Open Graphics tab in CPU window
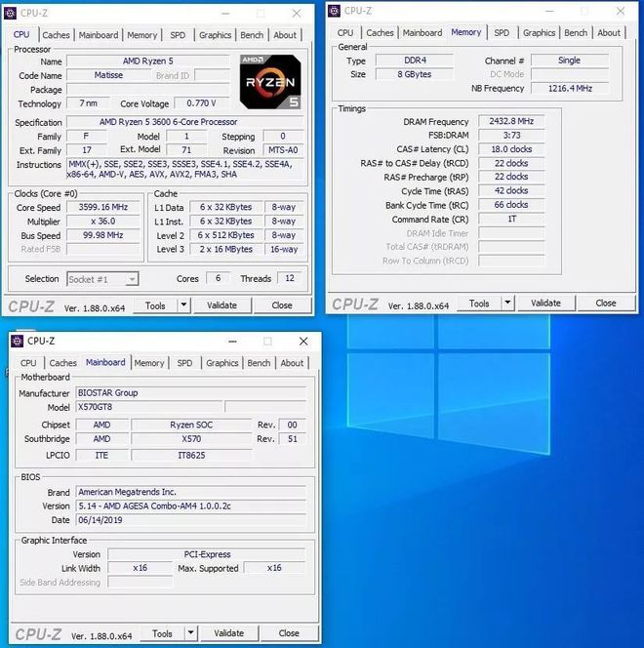This screenshot has height=648, width=644. click(215, 35)
